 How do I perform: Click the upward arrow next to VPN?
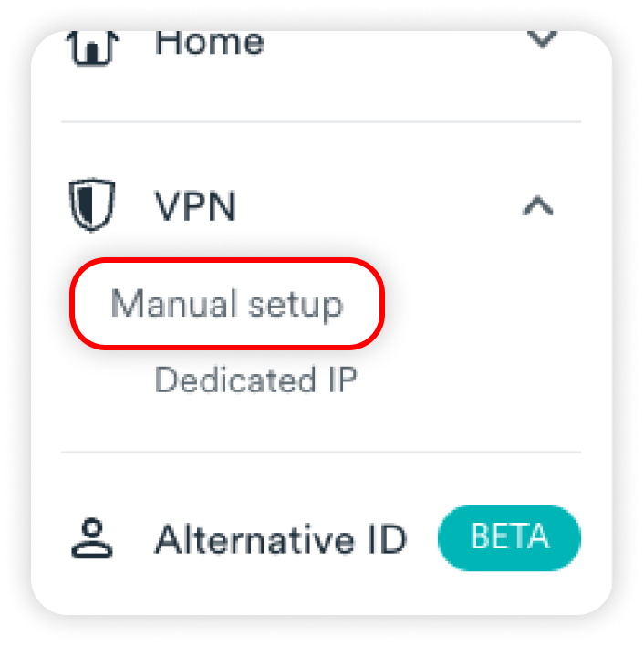coord(538,205)
